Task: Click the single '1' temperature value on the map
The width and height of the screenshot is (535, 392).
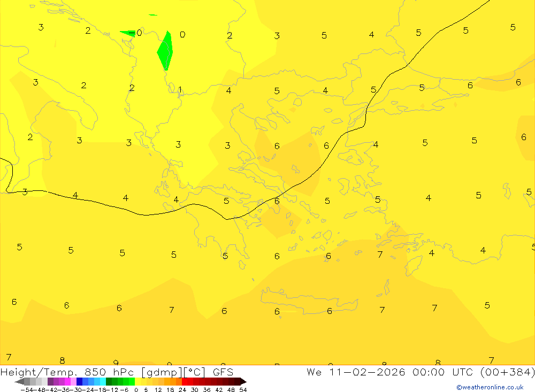Action: [x=180, y=90]
